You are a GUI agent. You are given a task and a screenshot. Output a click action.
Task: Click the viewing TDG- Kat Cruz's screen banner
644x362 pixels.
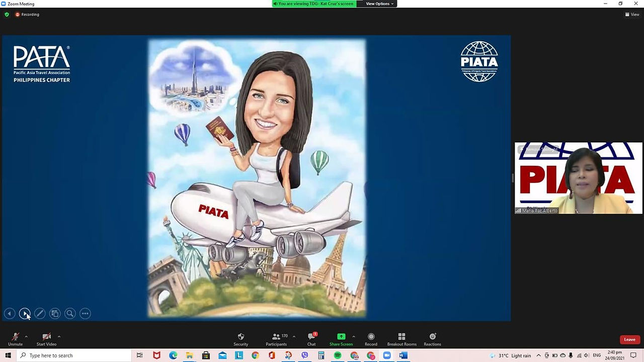tap(314, 4)
